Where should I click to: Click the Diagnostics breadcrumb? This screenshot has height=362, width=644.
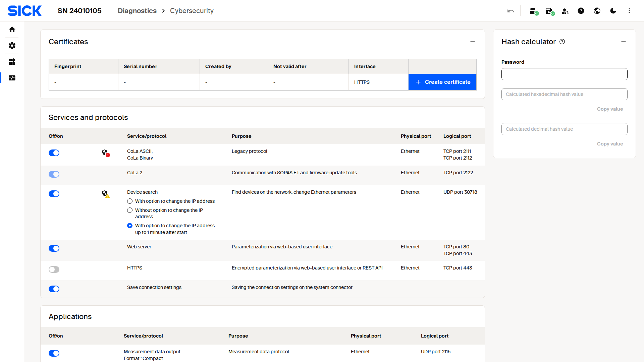(137, 11)
